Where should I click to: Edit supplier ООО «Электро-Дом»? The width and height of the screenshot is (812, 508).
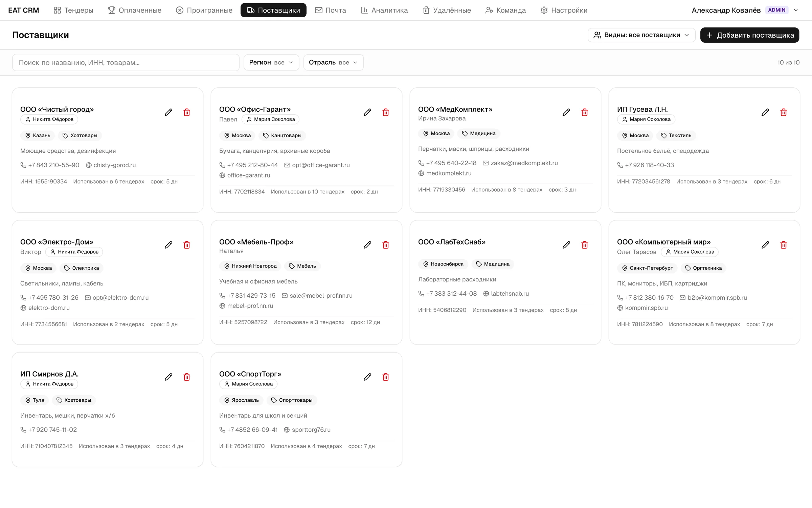click(168, 245)
